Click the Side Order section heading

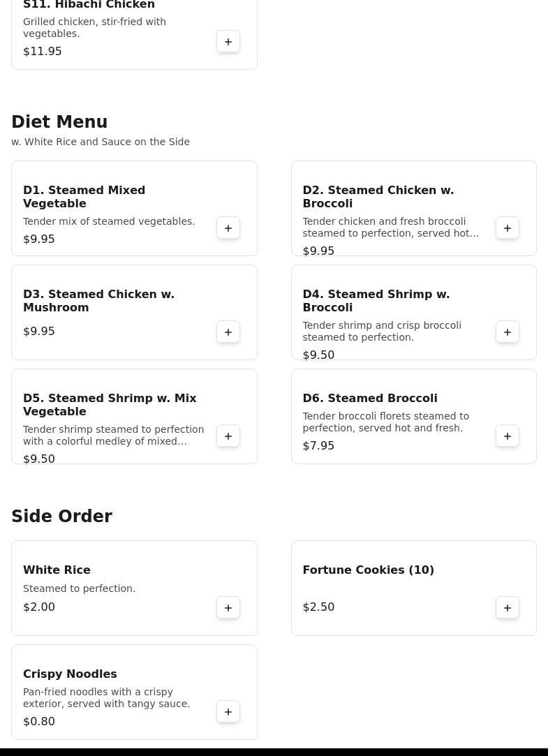[x=61, y=517]
